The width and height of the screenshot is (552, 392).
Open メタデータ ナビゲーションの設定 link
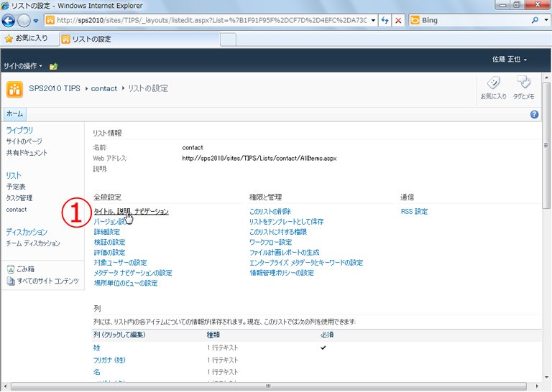pyautogui.click(x=133, y=273)
